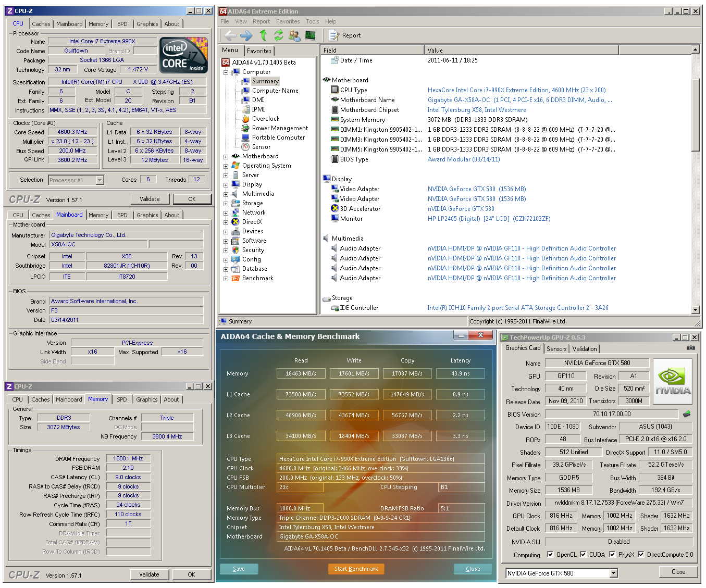The image size is (706, 588).
Task: Switch to the Favorites tab in AIDA64 panel
Action: pos(259,51)
